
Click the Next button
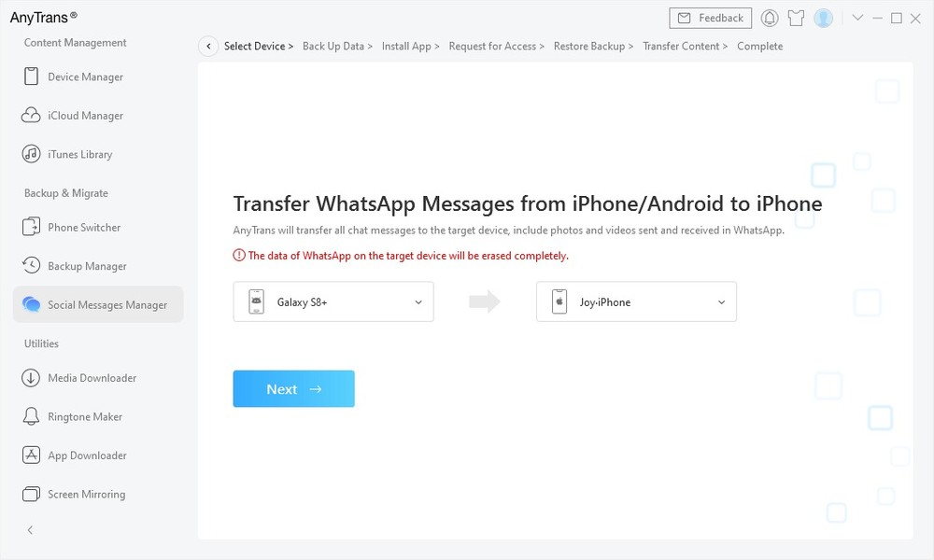click(x=293, y=388)
